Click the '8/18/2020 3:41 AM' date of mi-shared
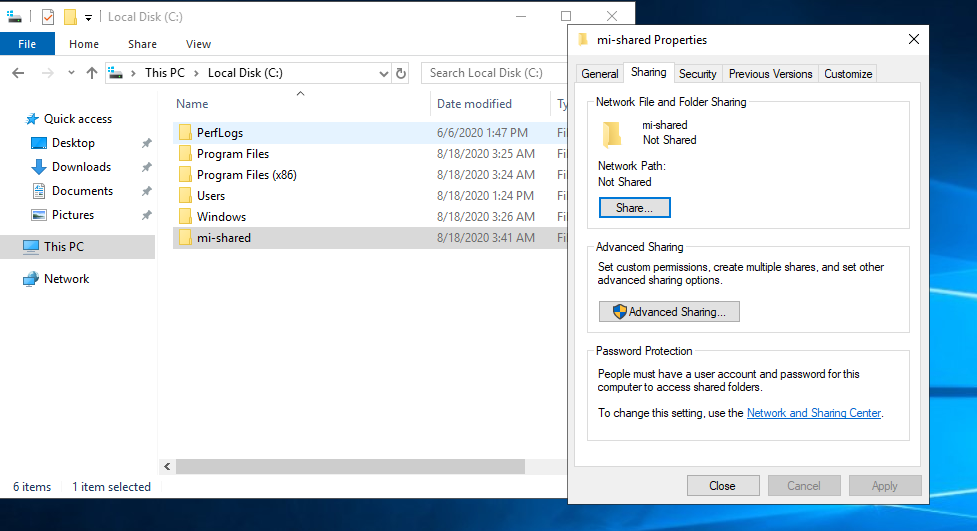The image size is (977, 531). pyautogui.click(x=486, y=237)
